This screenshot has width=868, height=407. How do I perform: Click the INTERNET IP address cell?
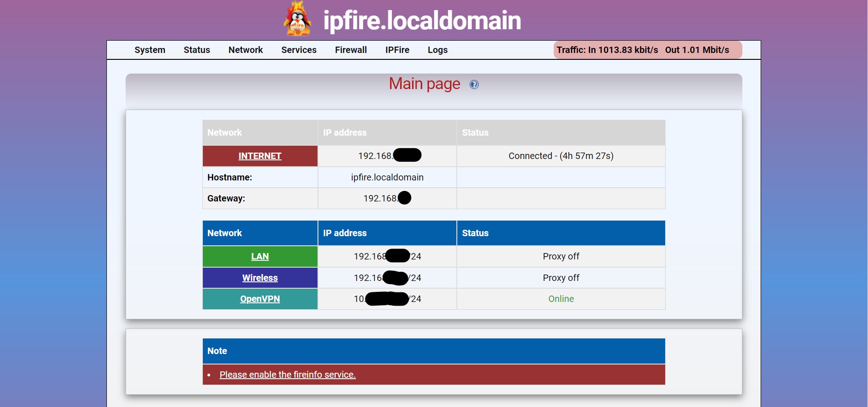pos(387,156)
